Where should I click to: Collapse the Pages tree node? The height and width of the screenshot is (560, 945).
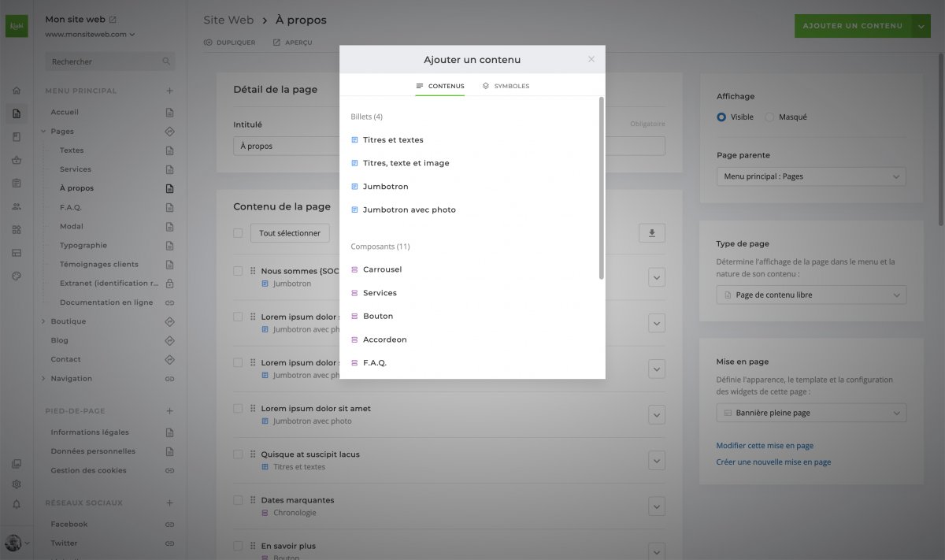coord(43,132)
